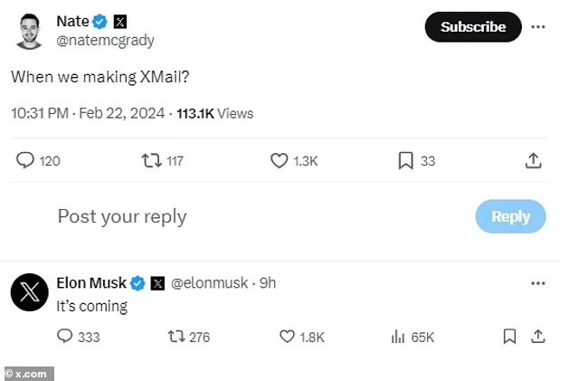Image resolution: width=588 pixels, height=381 pixels.
Task: View analytics on Elon Musk's reply
Action: tap(397, 337)
